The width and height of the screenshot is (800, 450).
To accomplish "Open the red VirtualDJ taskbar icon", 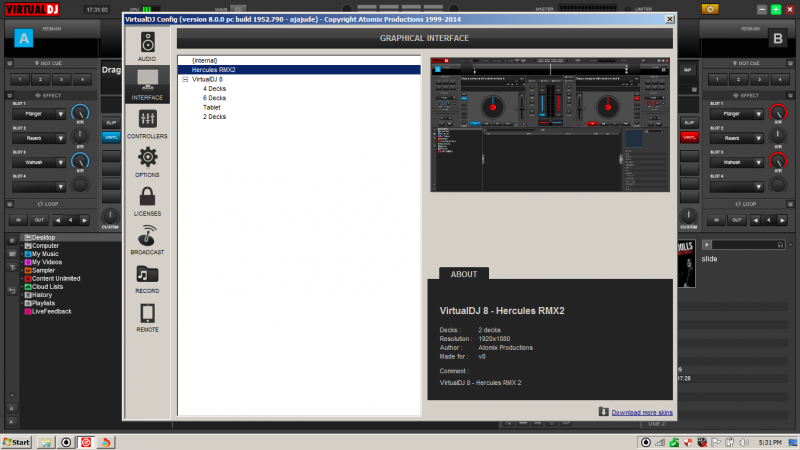I will [86, 442].
